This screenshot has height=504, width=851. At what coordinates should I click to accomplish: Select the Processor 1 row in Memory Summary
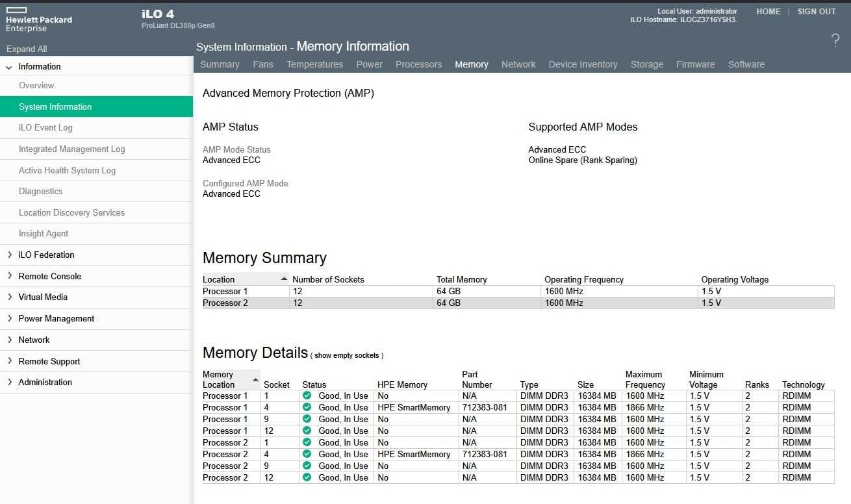click(518, 291)
